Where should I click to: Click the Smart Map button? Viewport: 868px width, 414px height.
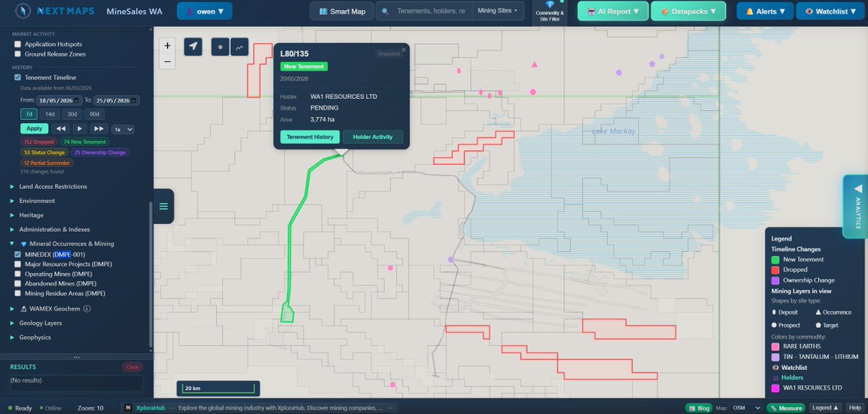point(342,12)
